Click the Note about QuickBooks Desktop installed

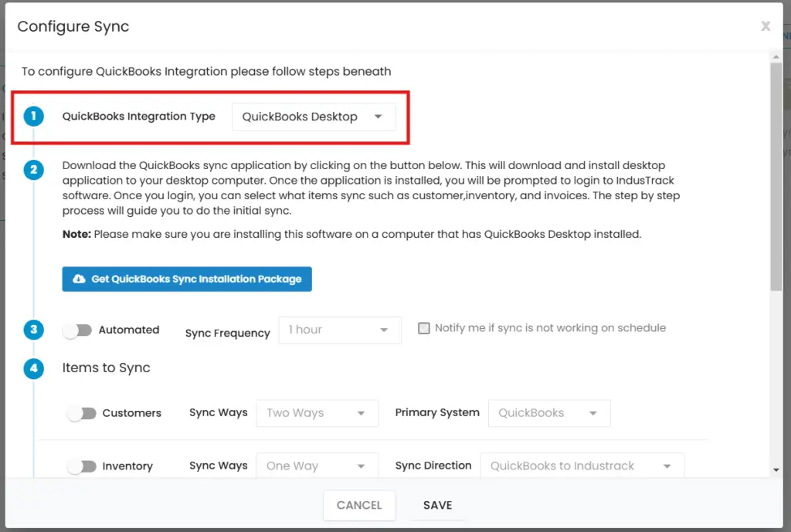click(x=351, y=235)
